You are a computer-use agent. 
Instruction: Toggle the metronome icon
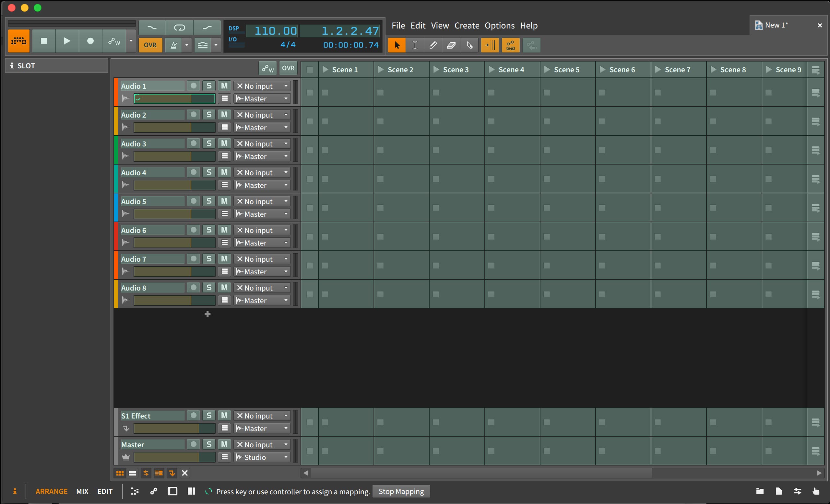pos(173,45)
